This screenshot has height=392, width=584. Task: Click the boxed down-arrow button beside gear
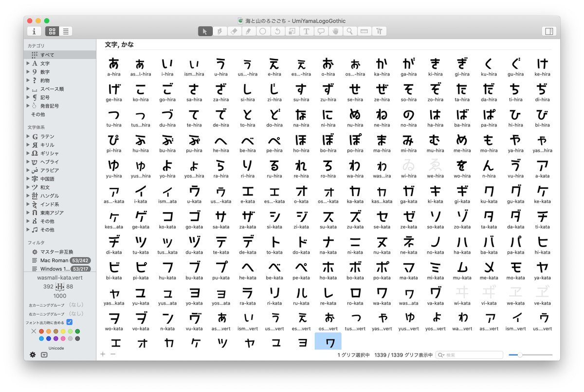[x=44, y=355]
